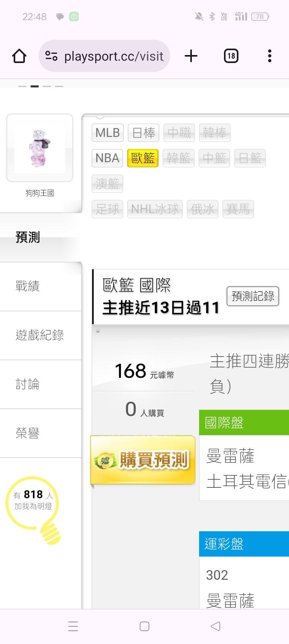Open the 狗狗王國 profile avatar
289x644 pixels.
[x=40, y=148]
